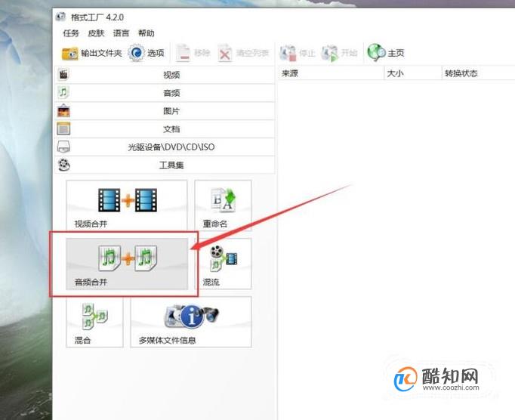Go to the 主页 homepage
Screen dimensions: 515x420
click(x=386, y=53)
